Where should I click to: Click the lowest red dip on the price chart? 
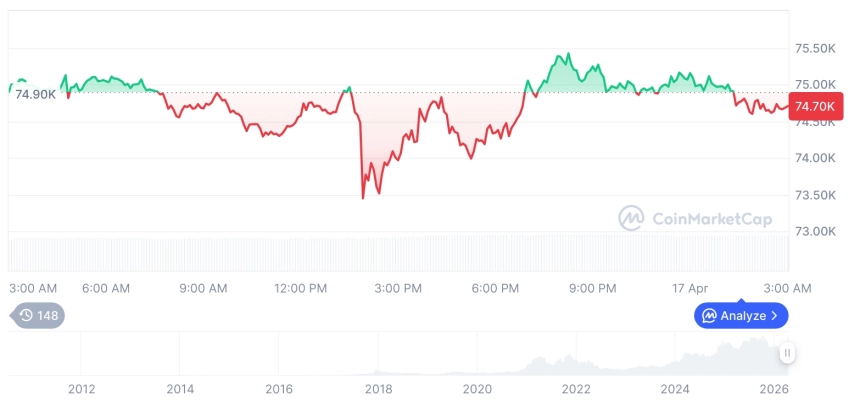click(x=363, y=198)
